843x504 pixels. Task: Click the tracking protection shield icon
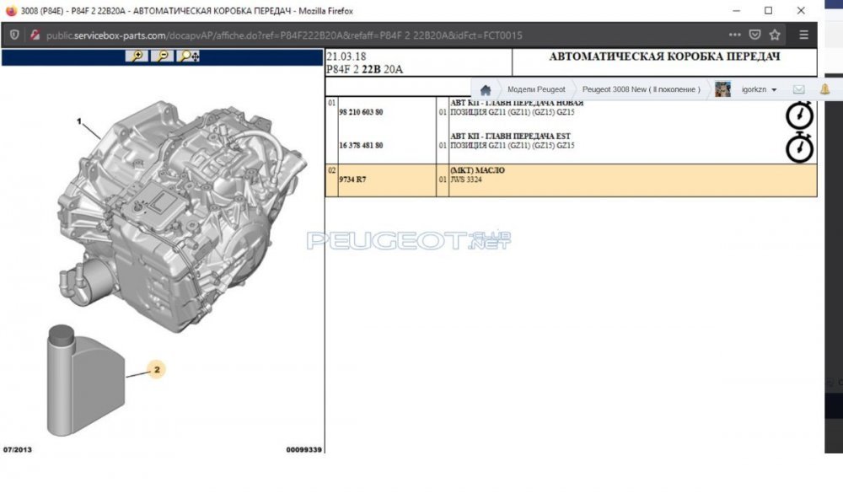click(x=15, y=35)
